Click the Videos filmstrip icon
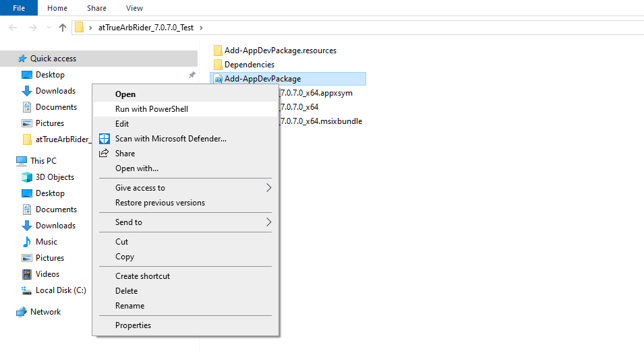 pos(27,274)
